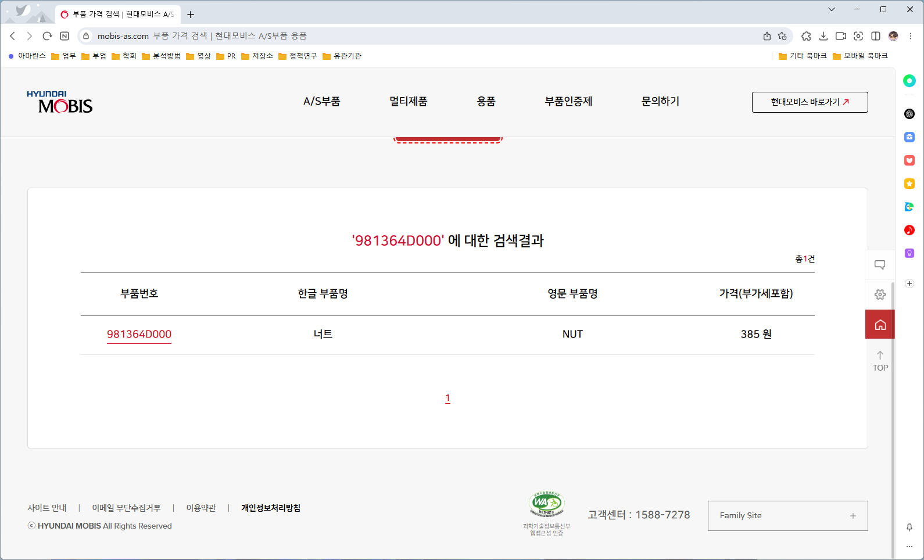Expand the Family Site dropdown
Viewport: 924px width, 560px height.
(787, 516)
